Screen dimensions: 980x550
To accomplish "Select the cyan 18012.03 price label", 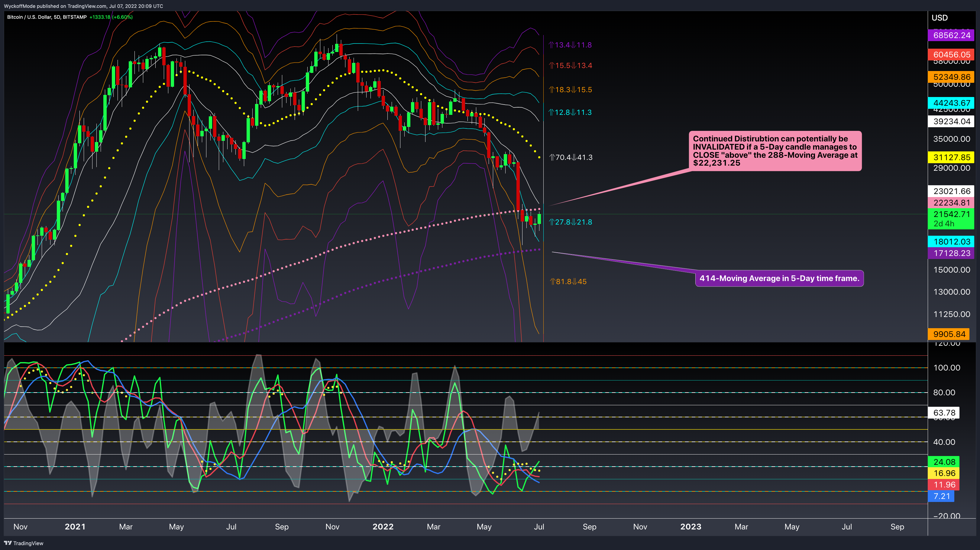I will click(x=952, y=242).
